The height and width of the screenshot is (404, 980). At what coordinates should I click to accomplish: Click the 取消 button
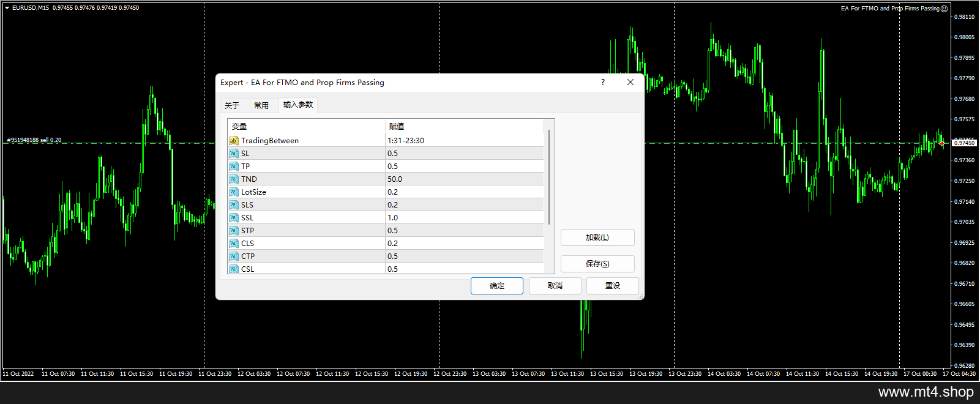point(555,286)
